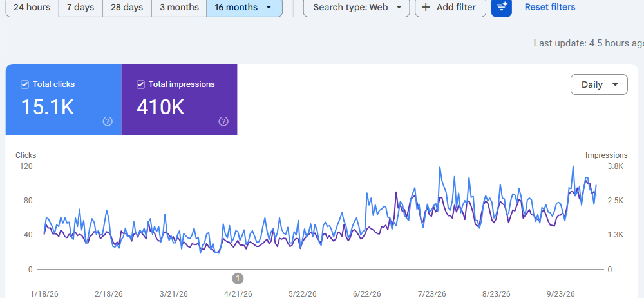This screenshot has width=644, height=298.
Task: Click the Reset filters link
Action: pyautogui.click(x=550, y=7)
